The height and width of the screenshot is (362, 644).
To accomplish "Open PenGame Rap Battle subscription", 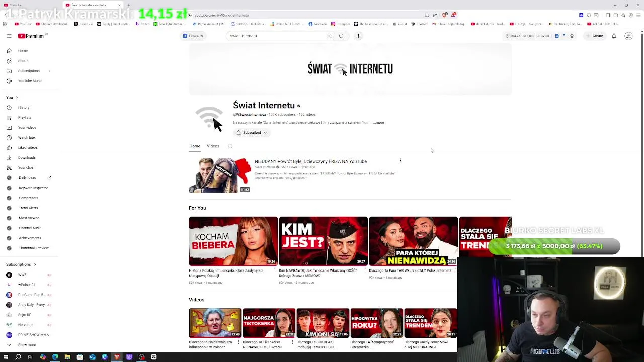I will click(x=31, y=295).
